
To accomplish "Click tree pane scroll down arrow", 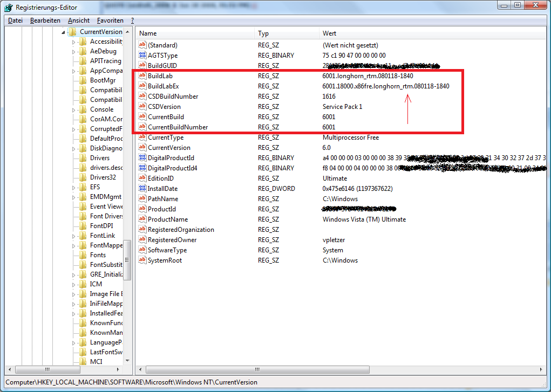I will coord(127,361).
